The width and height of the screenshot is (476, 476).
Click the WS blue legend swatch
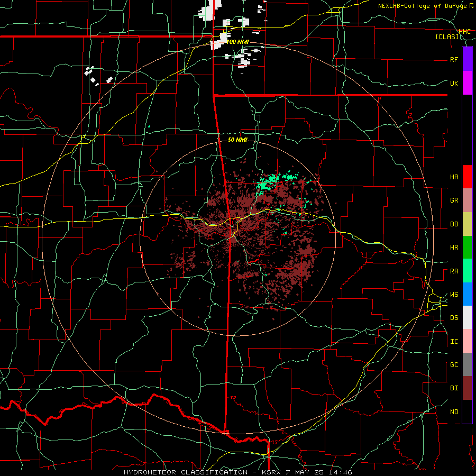[x=467, y=294]
